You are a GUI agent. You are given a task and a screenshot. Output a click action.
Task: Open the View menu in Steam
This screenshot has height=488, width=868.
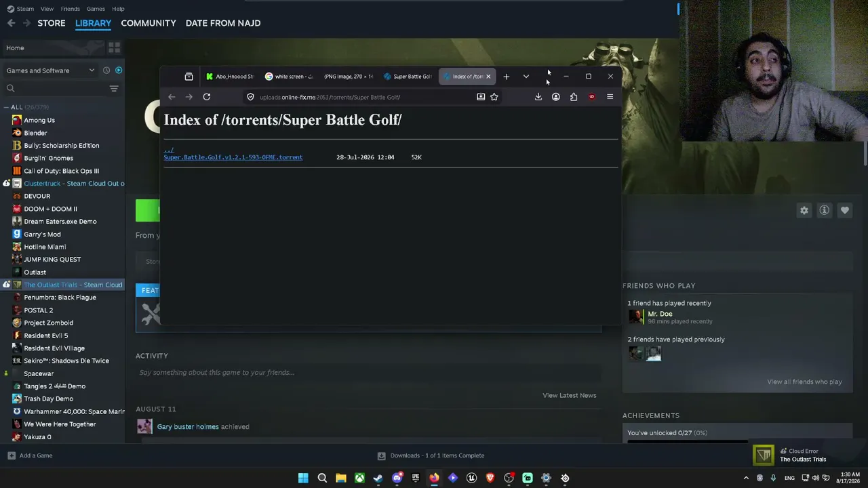47,9
